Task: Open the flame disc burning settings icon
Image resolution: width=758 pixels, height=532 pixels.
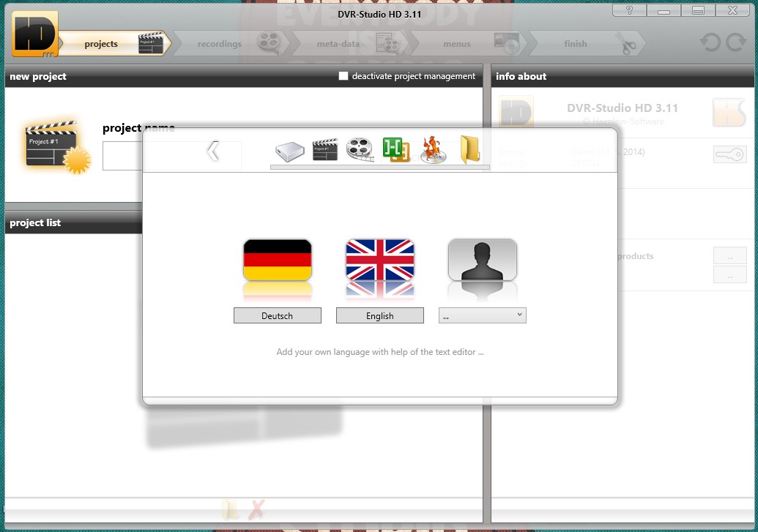Action: [433, 150]
